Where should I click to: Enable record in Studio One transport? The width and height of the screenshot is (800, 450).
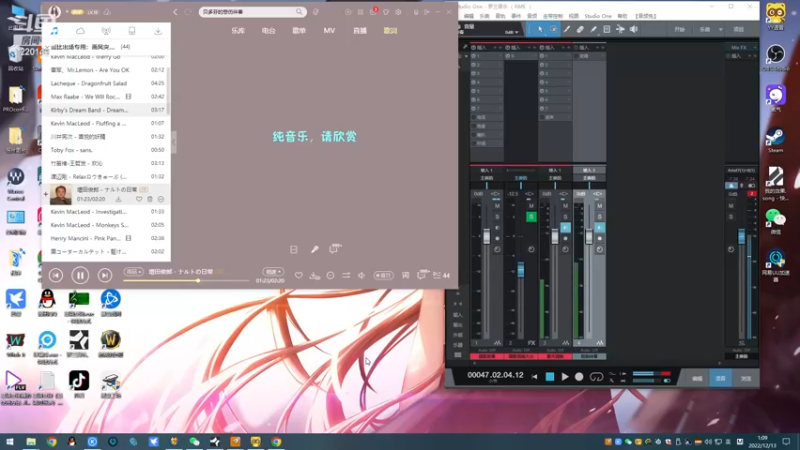pyautogui.click(x=579, y=377)
